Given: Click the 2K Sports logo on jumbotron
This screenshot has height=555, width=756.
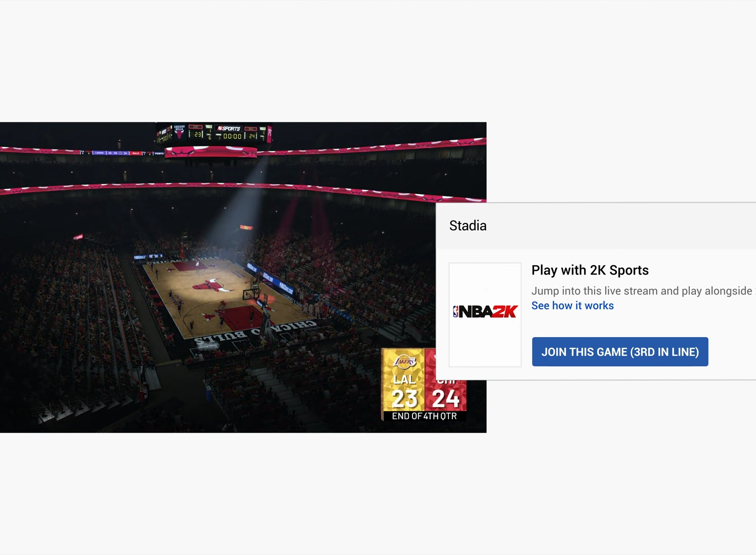Looking at the screenshot, I should point(229,128).
